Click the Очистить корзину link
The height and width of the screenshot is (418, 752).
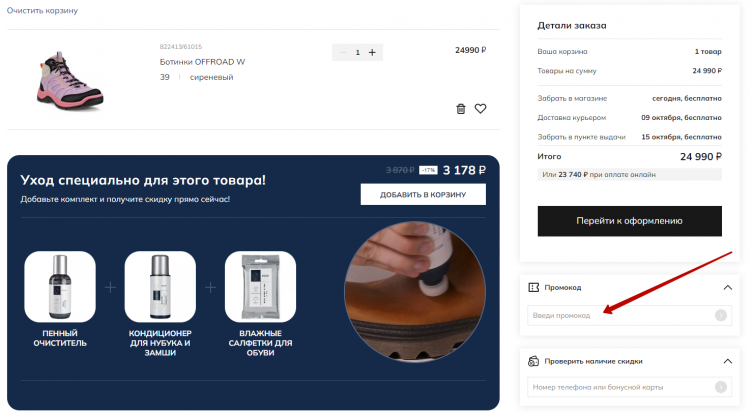point(42,11)
